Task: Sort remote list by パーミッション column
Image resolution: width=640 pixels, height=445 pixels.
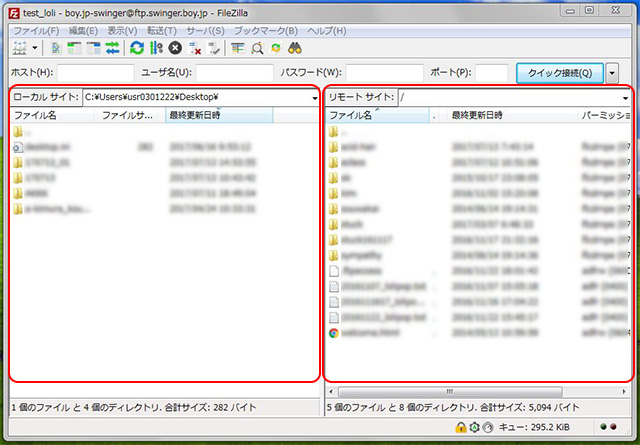Action: point(605,115)
